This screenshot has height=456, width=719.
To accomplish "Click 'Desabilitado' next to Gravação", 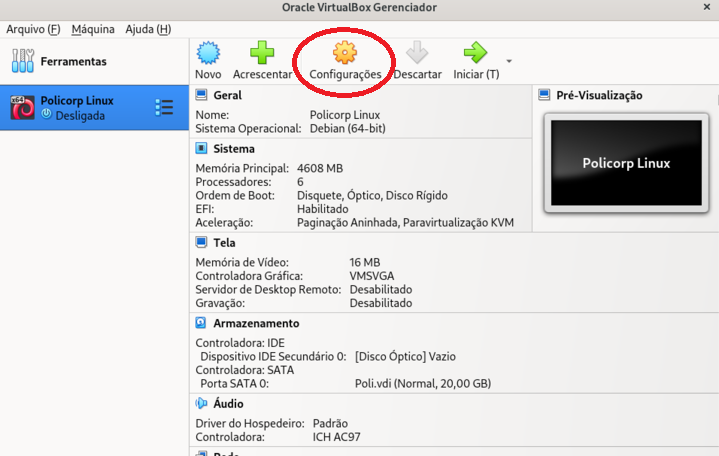I will point(381,303).
